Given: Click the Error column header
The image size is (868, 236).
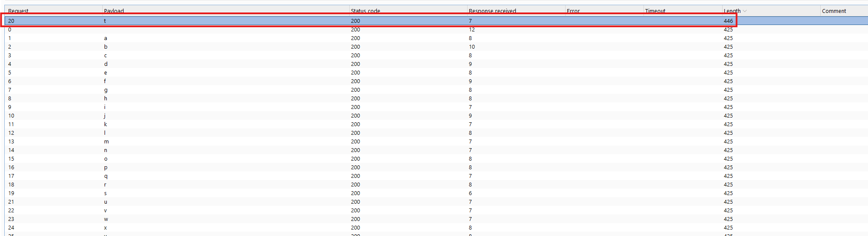Looking at the screenshot, I should tap(573, 11).
